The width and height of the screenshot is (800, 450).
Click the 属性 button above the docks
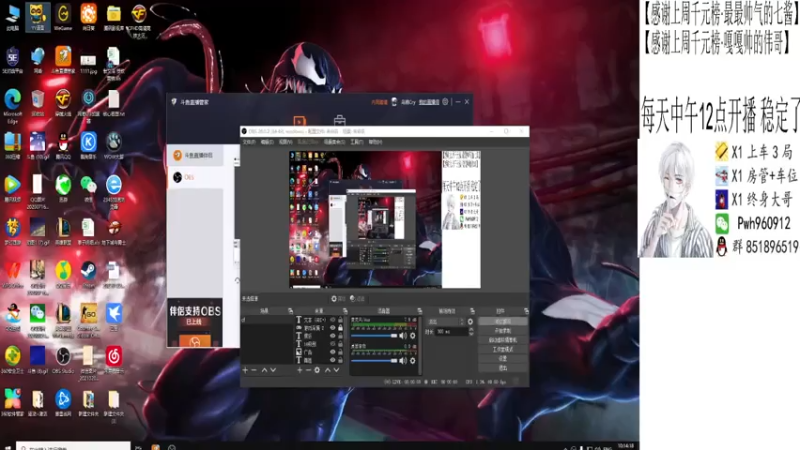338,298
